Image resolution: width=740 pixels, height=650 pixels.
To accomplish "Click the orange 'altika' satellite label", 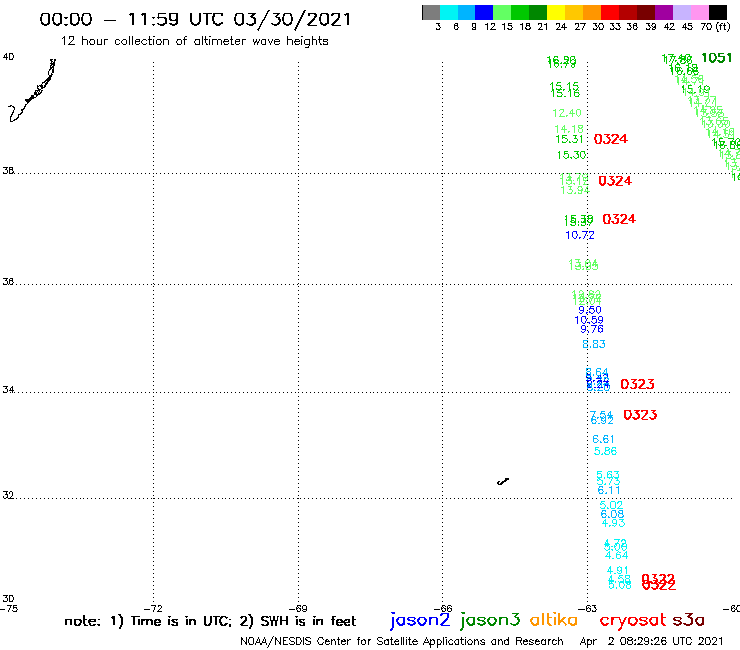I will coord(554,619).
